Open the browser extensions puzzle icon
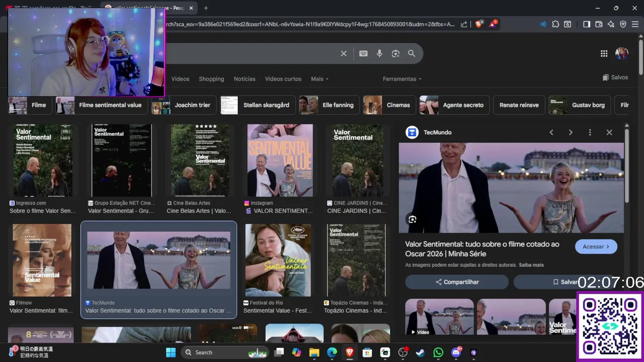This screenshot has height=362, width=644. tap(555, 24)
